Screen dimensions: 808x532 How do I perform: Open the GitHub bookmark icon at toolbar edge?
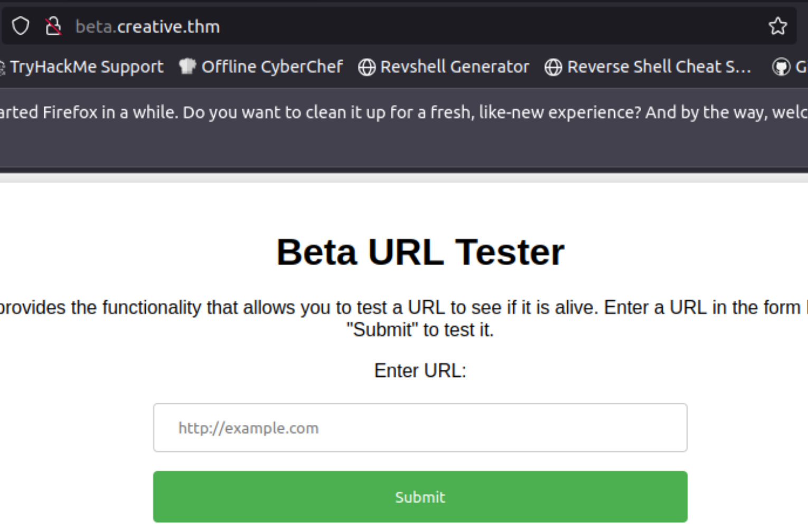click(781, 67)
